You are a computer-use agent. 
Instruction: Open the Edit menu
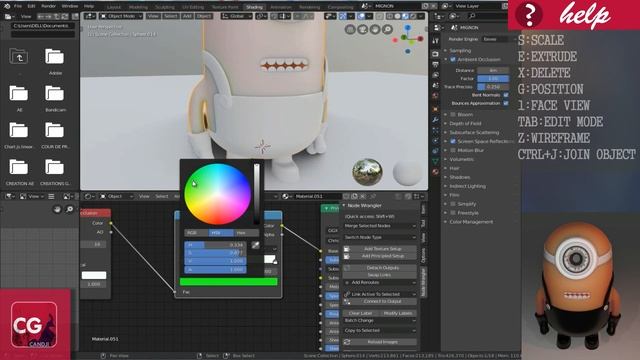pos(31,6)
